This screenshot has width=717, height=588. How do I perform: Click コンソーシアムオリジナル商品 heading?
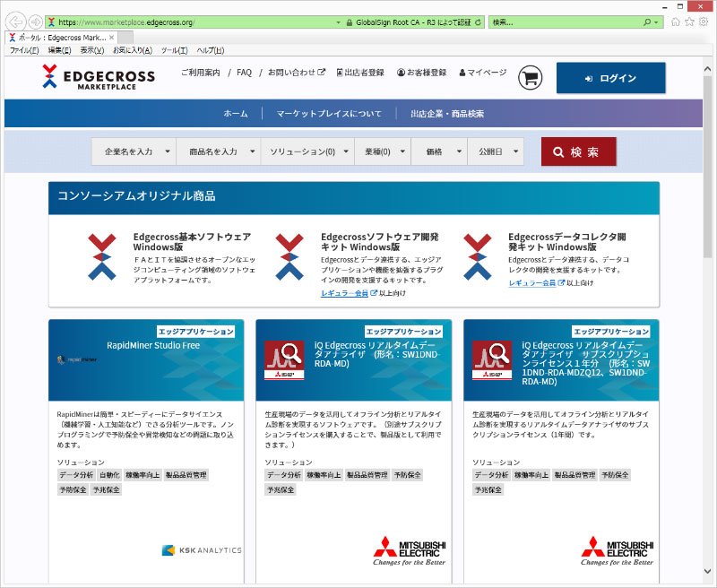[x=136, y=196]
